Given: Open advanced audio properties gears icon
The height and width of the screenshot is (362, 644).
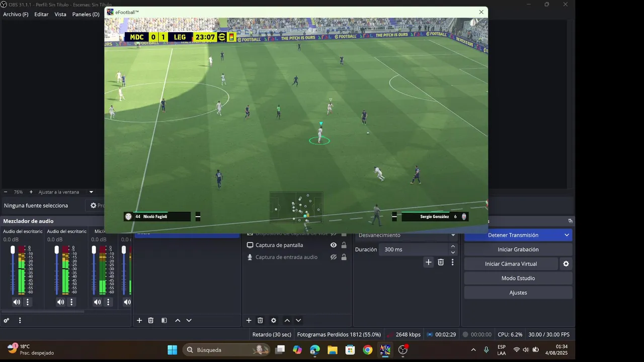Looking at the screenshot, I should click(7, 320).
